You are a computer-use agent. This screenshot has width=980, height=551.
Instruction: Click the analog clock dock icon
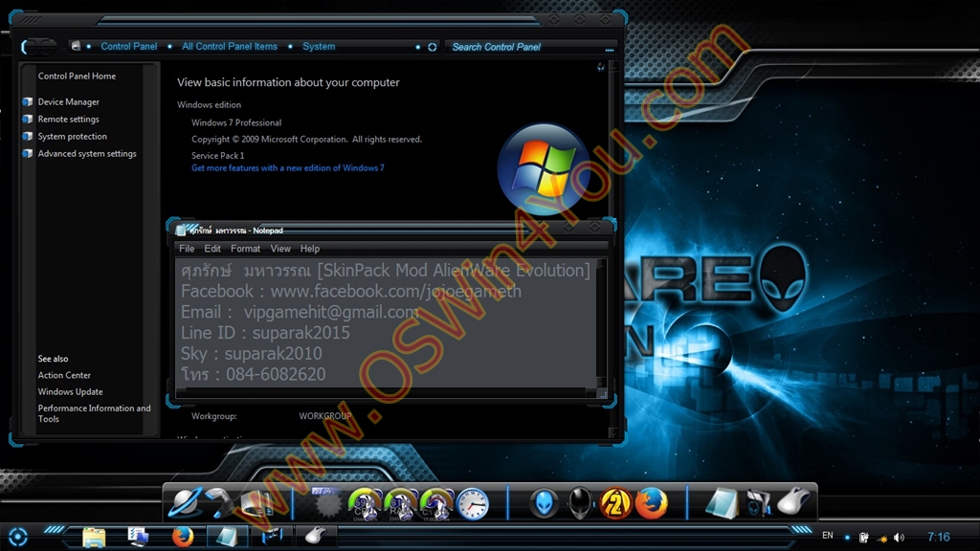[473, 504]
